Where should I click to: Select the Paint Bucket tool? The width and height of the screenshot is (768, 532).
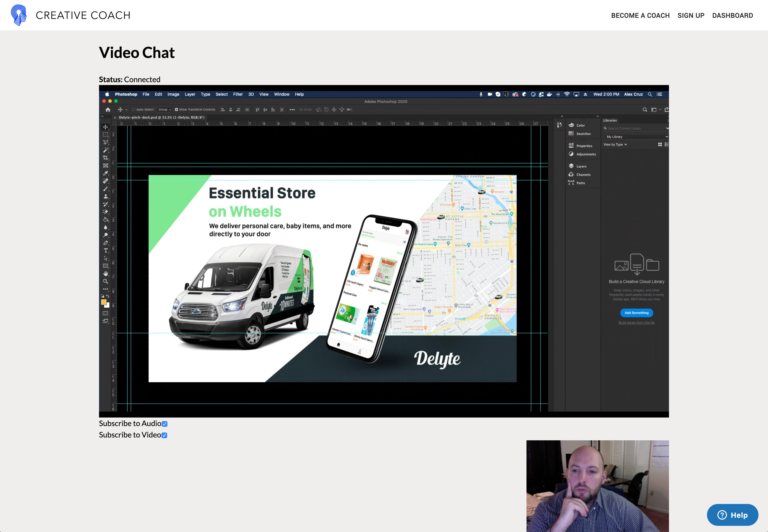click(105, 220)
